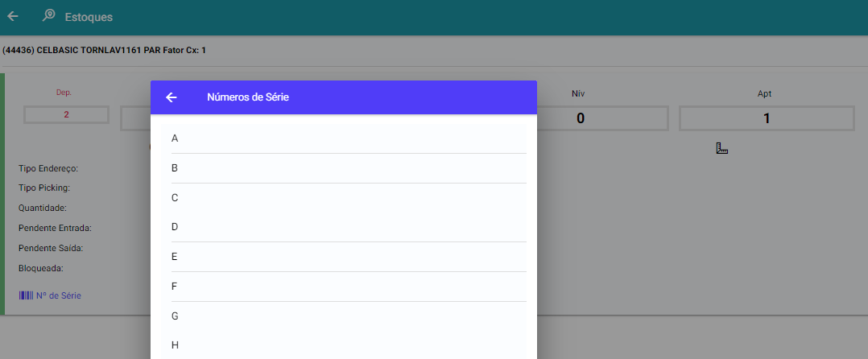Click the Estoques page title

pyautogui.click(x=89, y=17)
